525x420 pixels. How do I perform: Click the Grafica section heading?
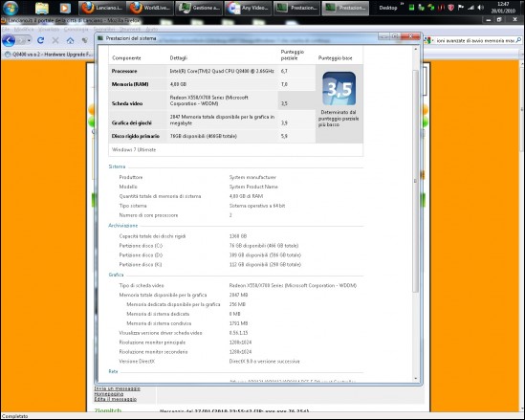(x=116, y=275)
